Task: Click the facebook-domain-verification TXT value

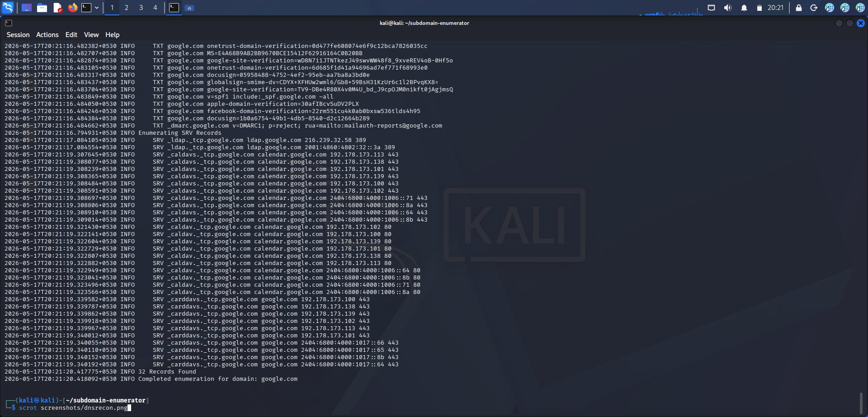Action: [314, 111]
